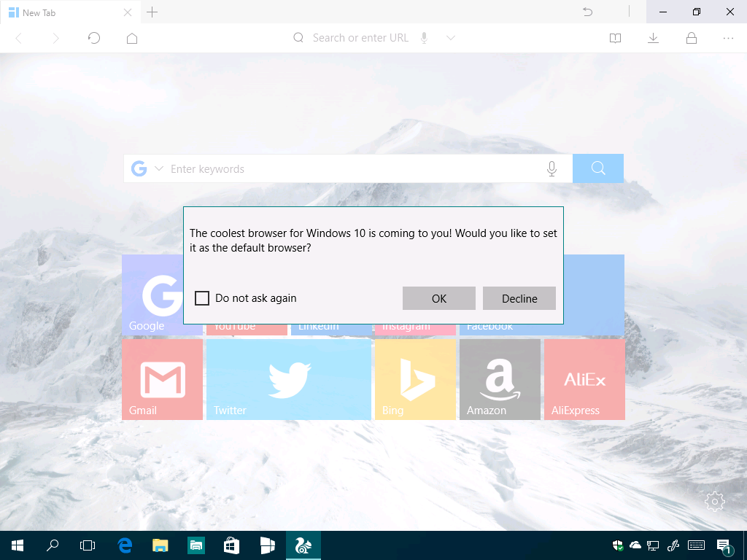Image resolution: width=747 pixels, height=560 pixels.
Task: Open Task View on taskbar
Action: click(x=88, y=545)
